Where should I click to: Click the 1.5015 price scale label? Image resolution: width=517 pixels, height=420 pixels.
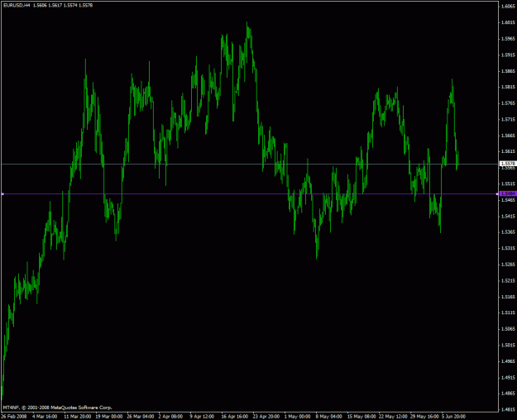tap(508, 345)
